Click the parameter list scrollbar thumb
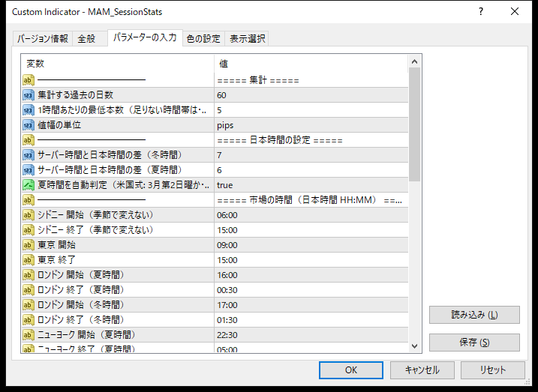The height and width of the screenshot is (392, 538). click(x=414, y=124)
